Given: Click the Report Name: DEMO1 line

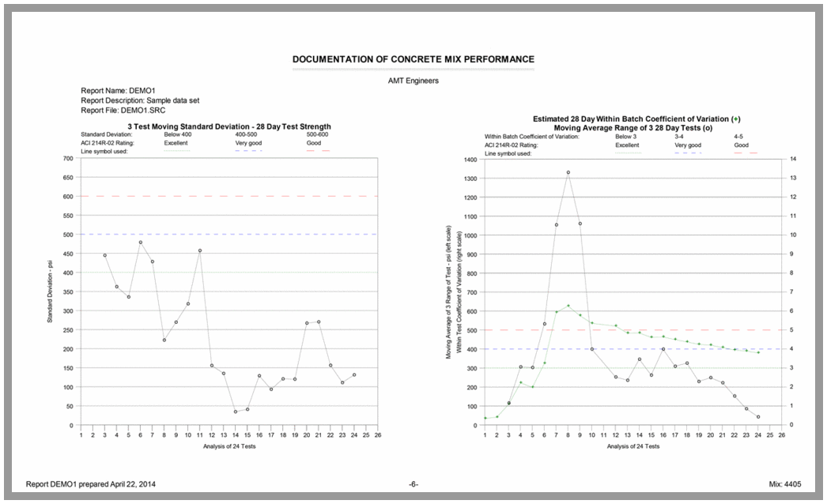Looking at the screenshot, I should click(119, 91).
